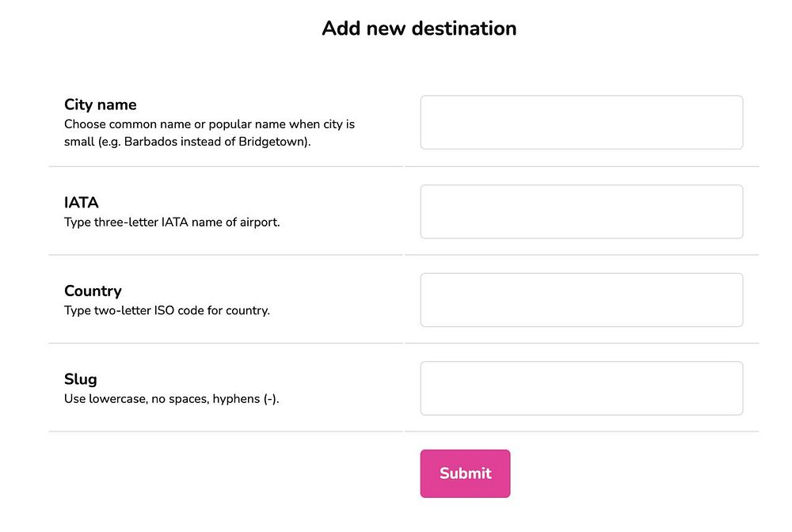
Task: Click the "Country" bold label
Action: (93, 291)
